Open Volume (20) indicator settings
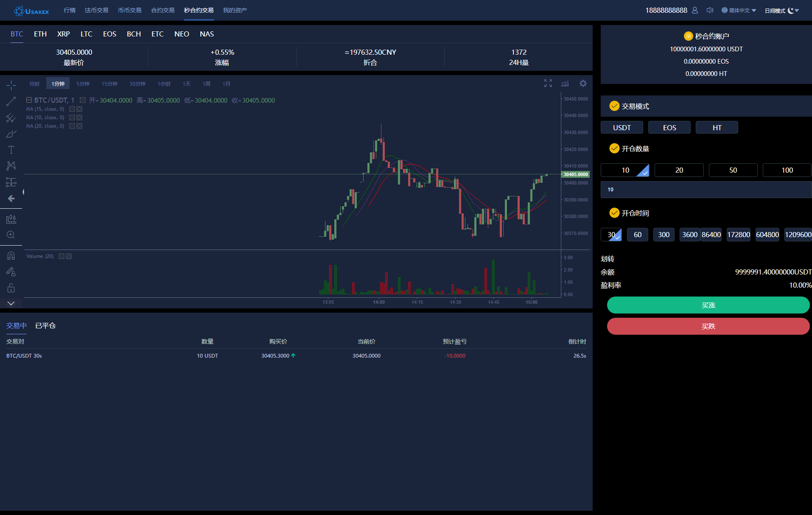The image size is (812, 515). (x=62, y=256)
